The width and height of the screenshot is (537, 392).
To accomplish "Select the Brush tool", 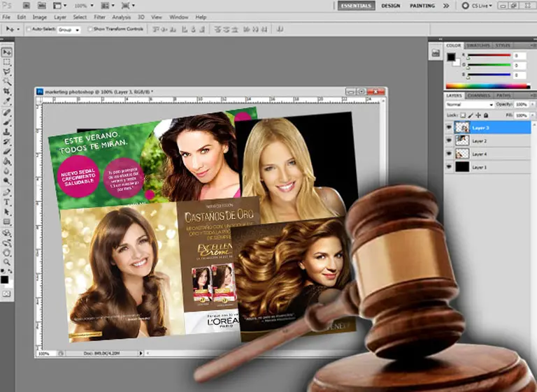I will click(x=7, y=122).
